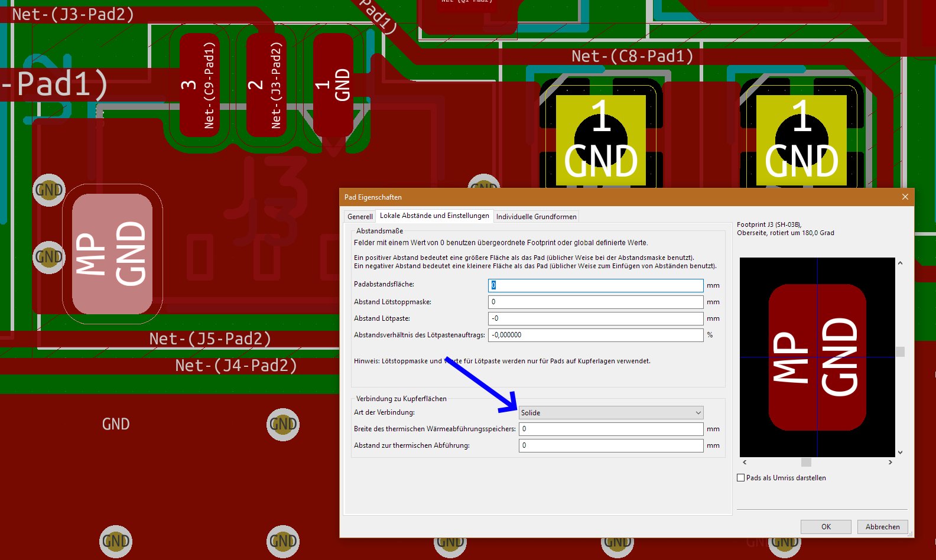The height and width of the screenshot is (560, 936).
Task: Click the pad preview thumbnail
Action: (817, 357)
